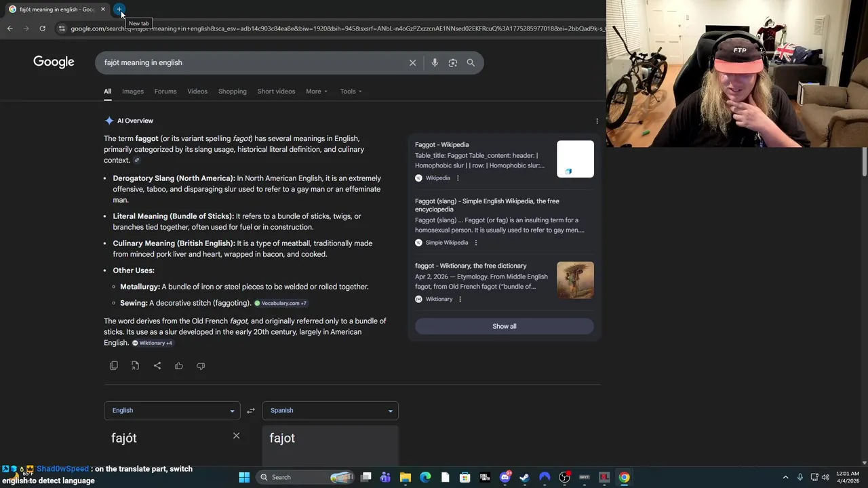This screenshot has height=488, width=868.
Task: Open Microsoft Store from taskbar
Action: pyautogui.click(x=465, y=477)
